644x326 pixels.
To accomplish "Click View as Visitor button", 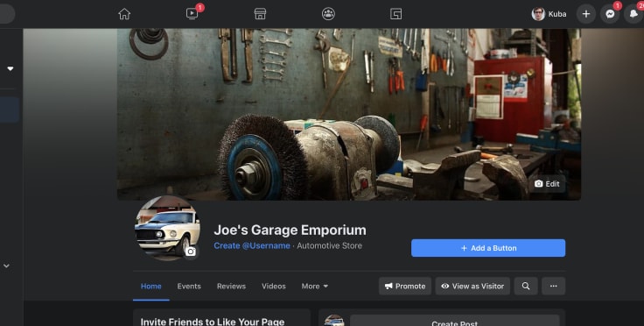I will [x=472, y=286].
